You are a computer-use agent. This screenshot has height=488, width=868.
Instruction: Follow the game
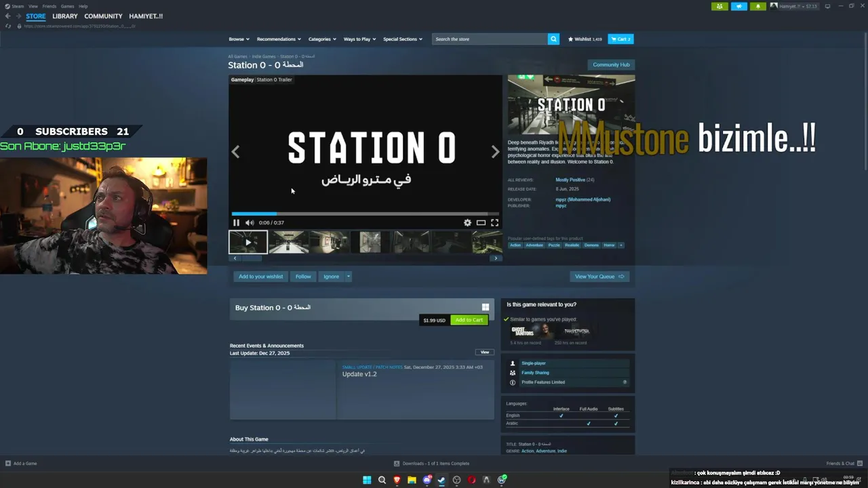(x=303, y=277)
